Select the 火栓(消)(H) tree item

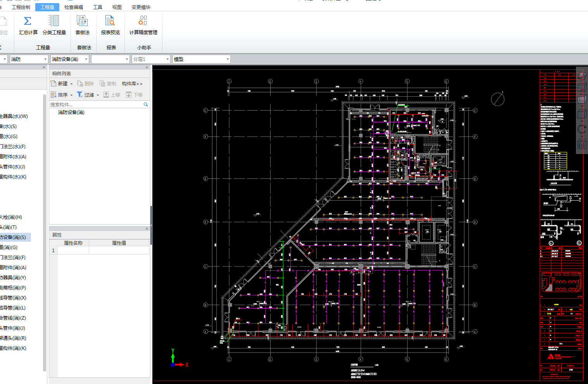click(x=11, y=217)
